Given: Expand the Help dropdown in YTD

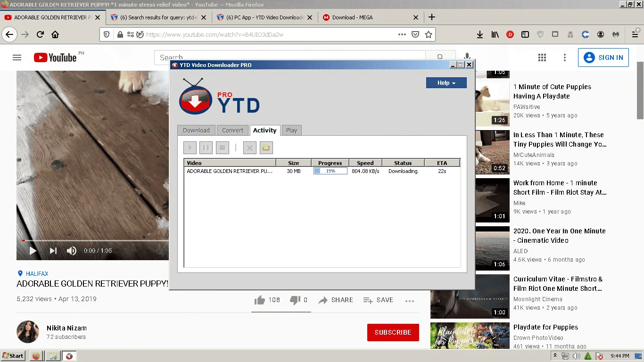Looking at the screenshot, I should coord(446,83).
